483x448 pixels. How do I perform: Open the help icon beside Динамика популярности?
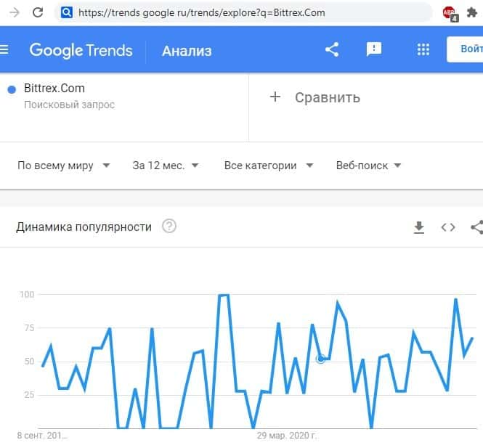pyautogui.click(x=169, y=227)
